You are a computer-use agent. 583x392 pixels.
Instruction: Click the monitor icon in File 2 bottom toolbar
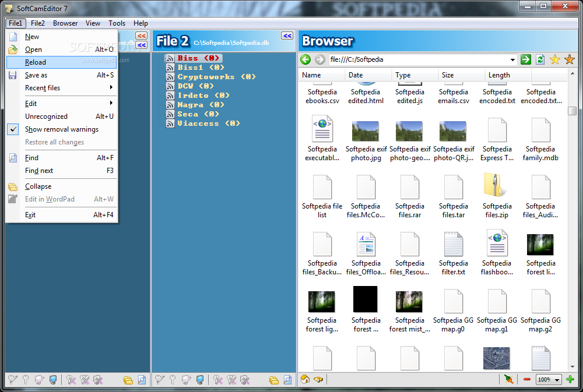coord(200,380)
